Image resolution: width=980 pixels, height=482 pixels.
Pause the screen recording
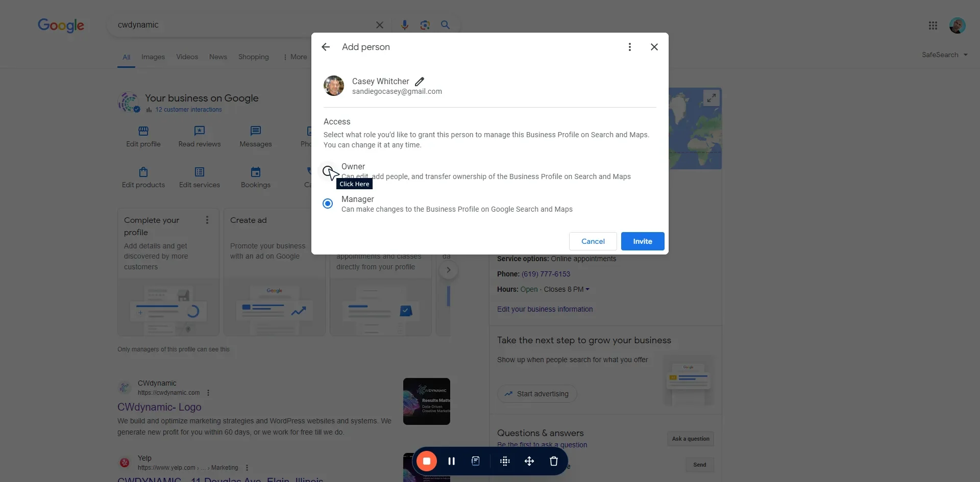[x=452, y=461]
